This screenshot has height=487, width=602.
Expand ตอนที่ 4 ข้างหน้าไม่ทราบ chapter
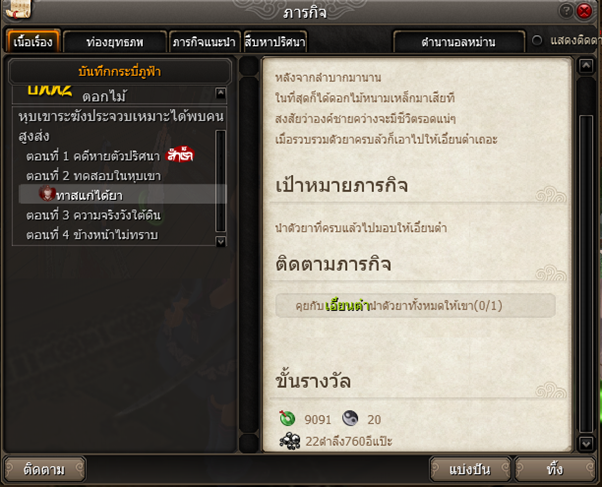92,235
